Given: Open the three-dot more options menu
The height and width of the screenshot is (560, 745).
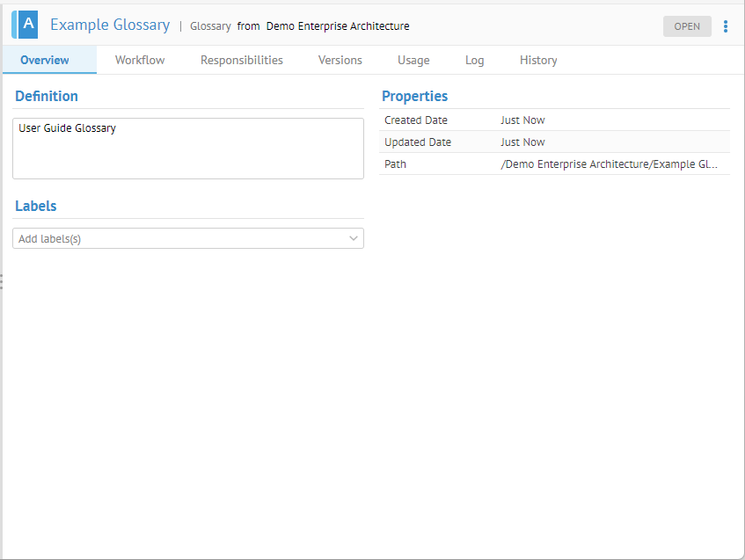Looking at the screenshot, I should [726, 26].
